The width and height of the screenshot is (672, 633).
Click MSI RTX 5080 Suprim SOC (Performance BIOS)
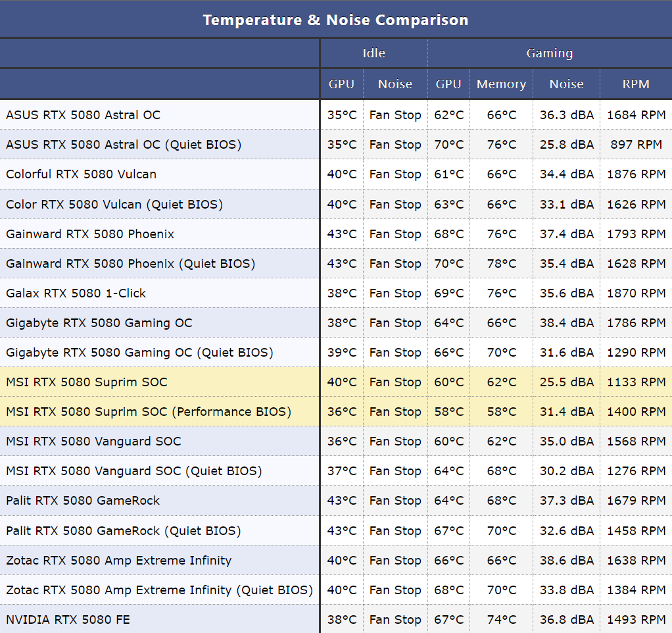pyautogui.click(x=148, y=412)
